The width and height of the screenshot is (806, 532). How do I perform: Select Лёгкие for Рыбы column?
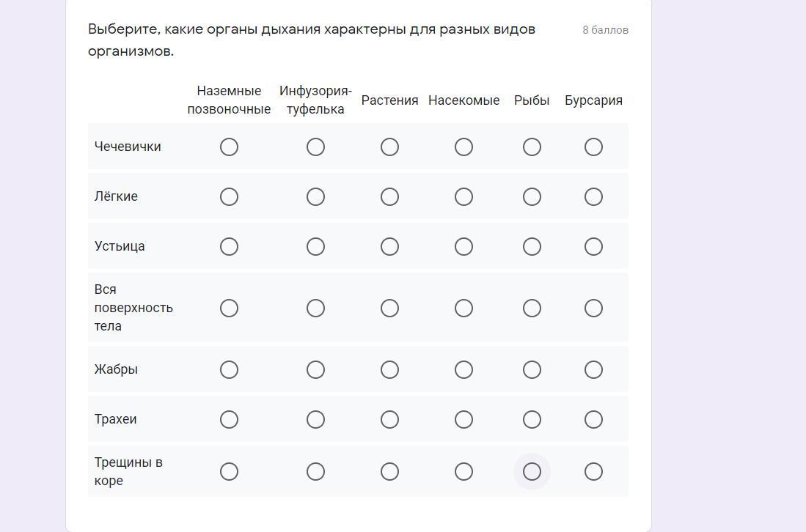click(532, 197)
